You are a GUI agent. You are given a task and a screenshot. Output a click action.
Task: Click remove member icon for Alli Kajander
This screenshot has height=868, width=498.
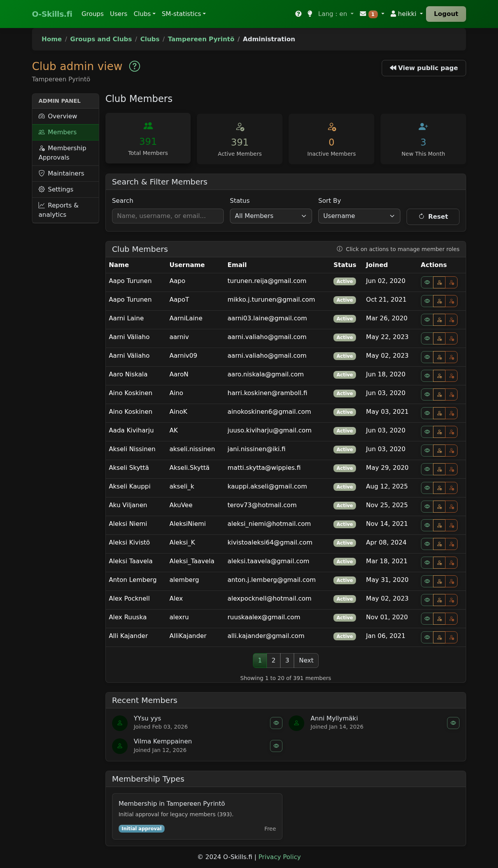pos(451,638)
